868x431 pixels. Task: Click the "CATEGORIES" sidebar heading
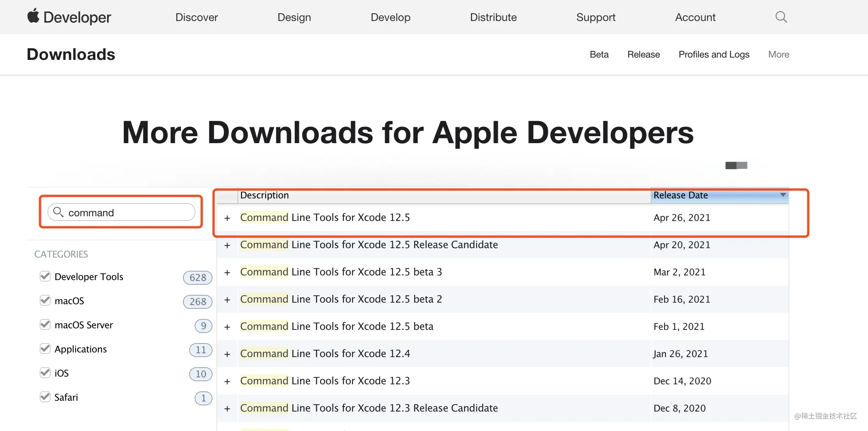tap(61, 254)
